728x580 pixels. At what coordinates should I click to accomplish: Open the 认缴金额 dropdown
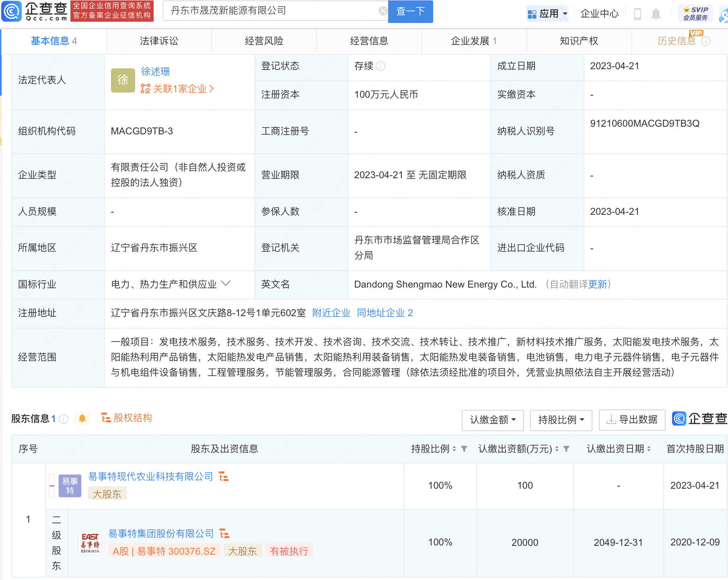pyautogui.click(x=493, y=420)
